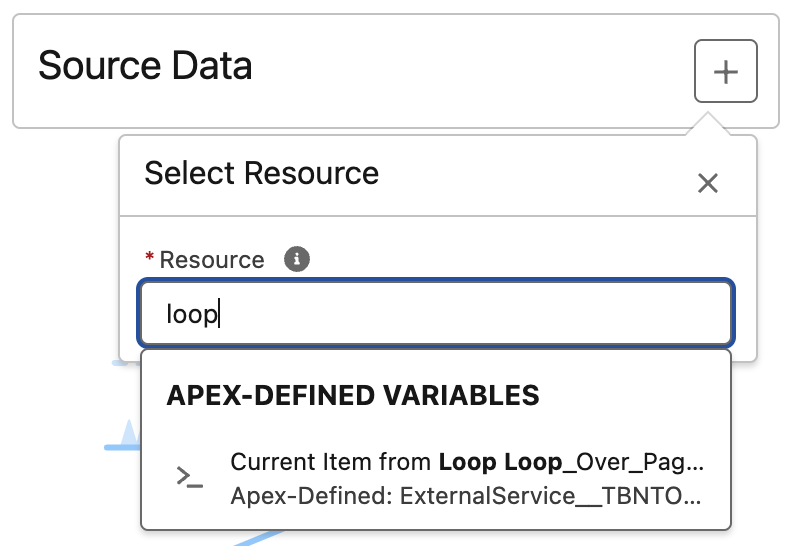Image resolution: width=794 pixels, height=546 pixels.
Task: Click the Resource field label
Action: click(212, 260)
